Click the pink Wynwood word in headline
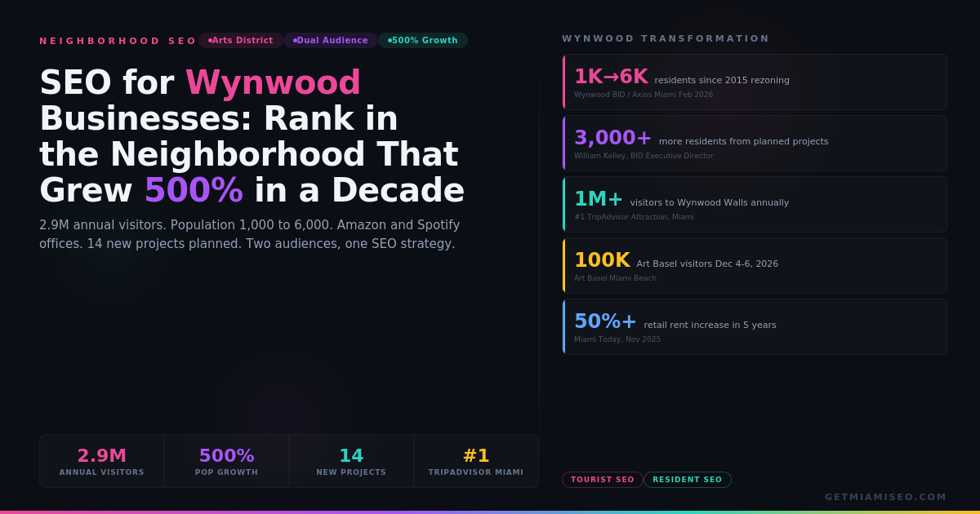The width and height of the screenshot is (980, 514). click(x=273, y=83)
